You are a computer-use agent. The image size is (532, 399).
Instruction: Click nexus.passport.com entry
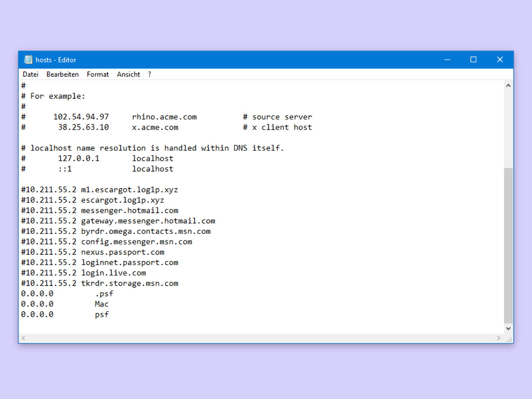tap(122, 252)
